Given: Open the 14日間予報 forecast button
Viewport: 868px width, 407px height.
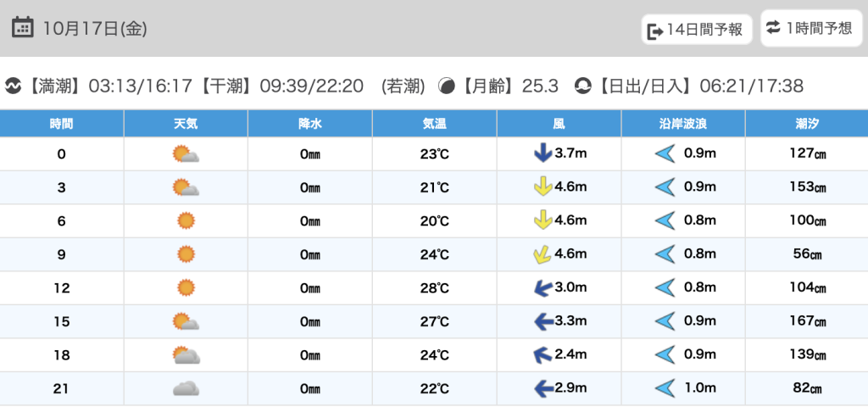Looking at the screenshot, I should [x=696, y=30].
